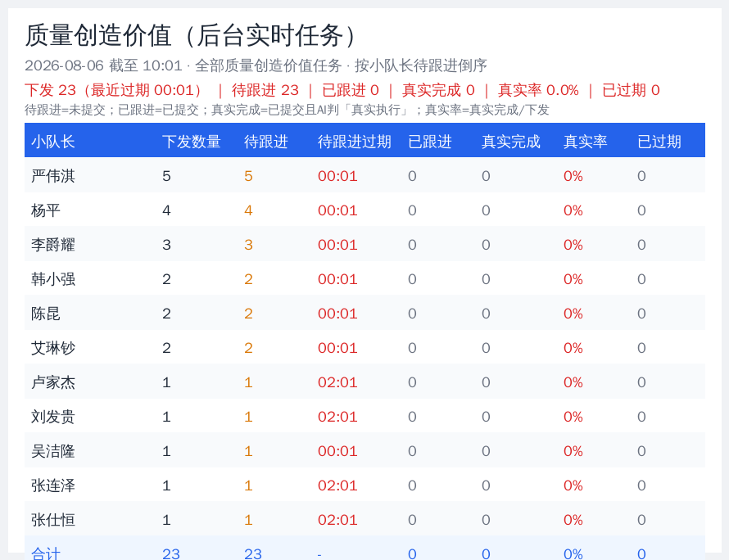Viewport: 729px width, 560px height.
Task: Select the name 韩小强
Action: (x=53, y=279)
